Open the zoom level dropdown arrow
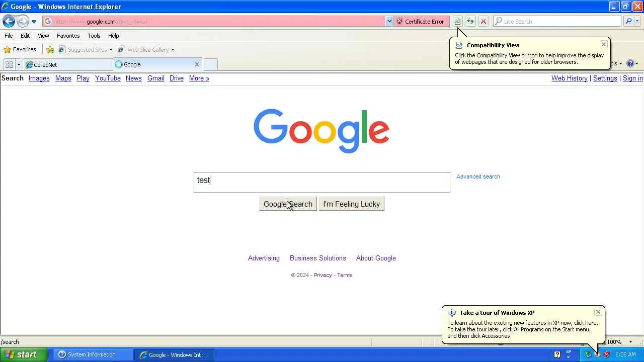This screenshot has height=362, width=644. coord(630,342)
